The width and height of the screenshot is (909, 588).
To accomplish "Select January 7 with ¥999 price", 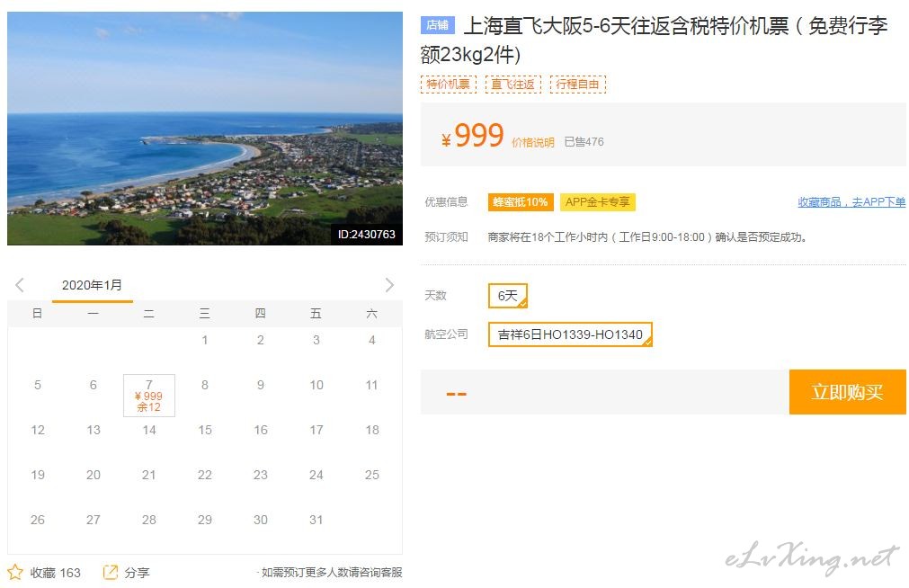I will (x=149, y=396).
